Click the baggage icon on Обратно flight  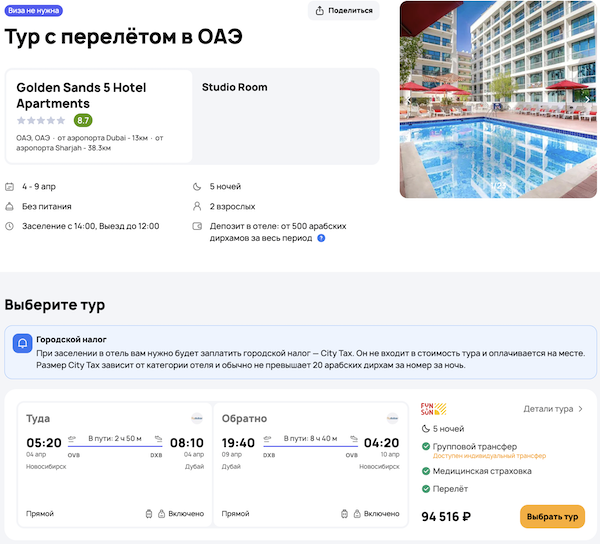point(344,514)
